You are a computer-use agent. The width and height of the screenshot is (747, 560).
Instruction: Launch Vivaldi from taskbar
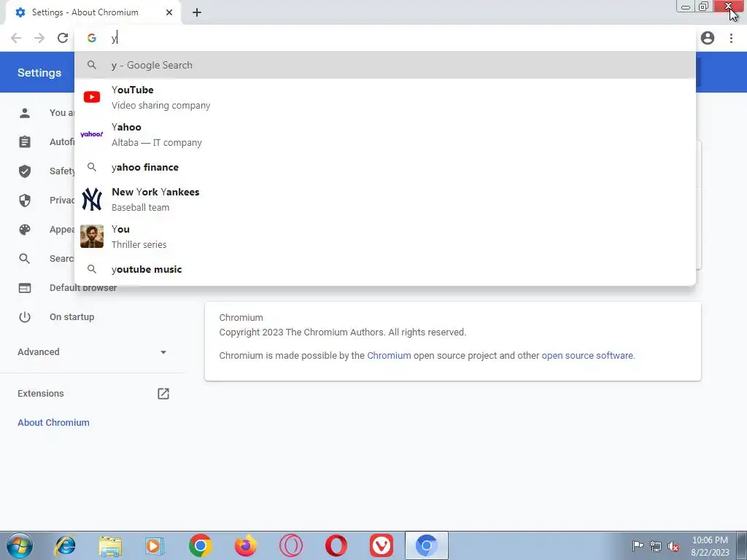[381, 545]
